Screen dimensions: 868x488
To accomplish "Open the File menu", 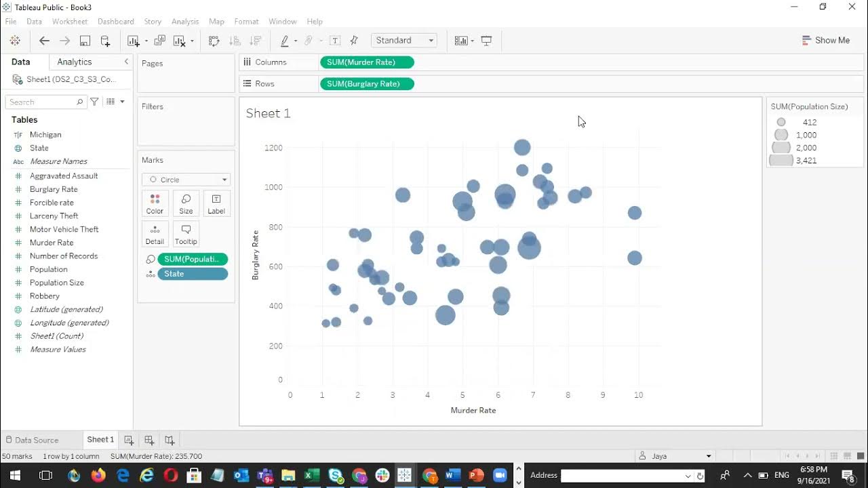I will 11,22.
